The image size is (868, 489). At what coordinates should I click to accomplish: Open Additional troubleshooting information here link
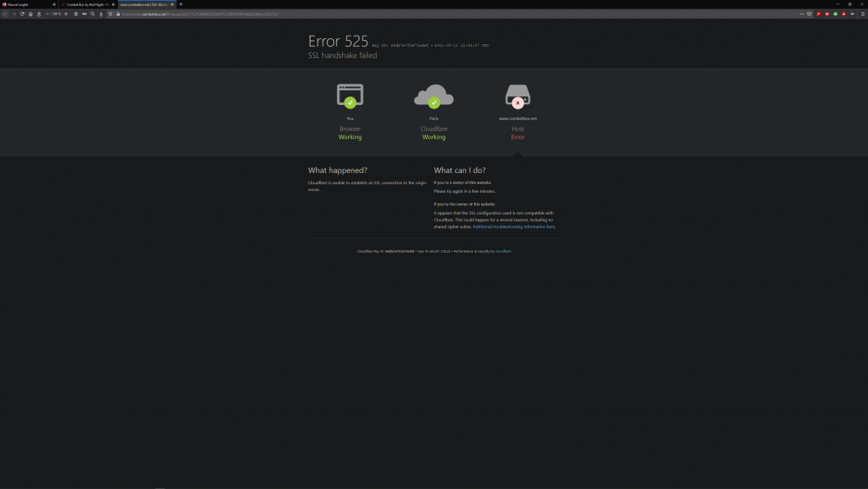tap(514, 227)
